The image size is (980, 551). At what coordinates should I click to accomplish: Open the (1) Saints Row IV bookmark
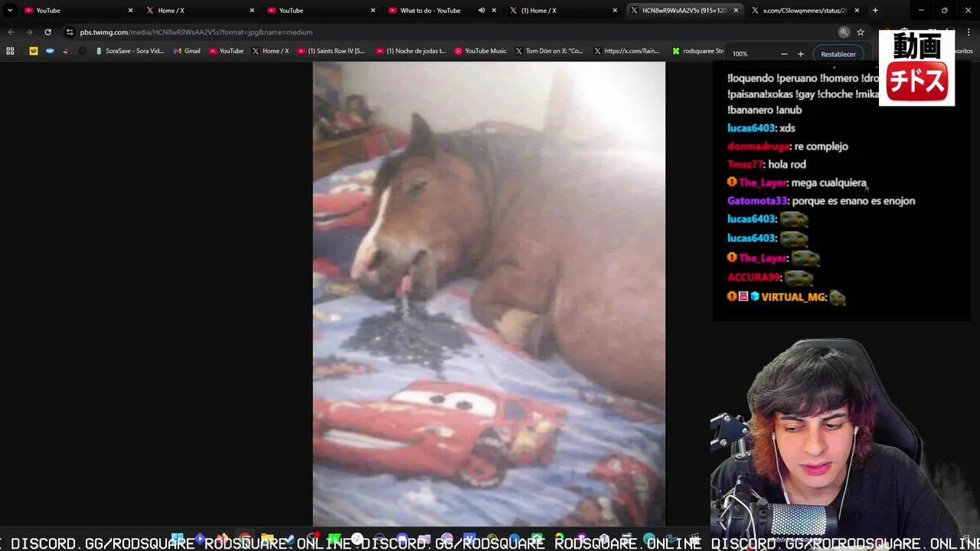click(331, 51)
